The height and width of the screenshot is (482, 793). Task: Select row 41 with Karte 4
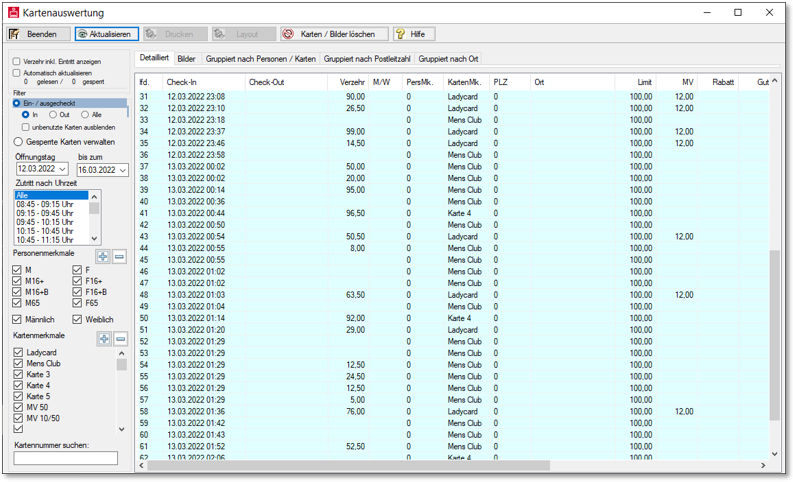[x=453, y=213]
